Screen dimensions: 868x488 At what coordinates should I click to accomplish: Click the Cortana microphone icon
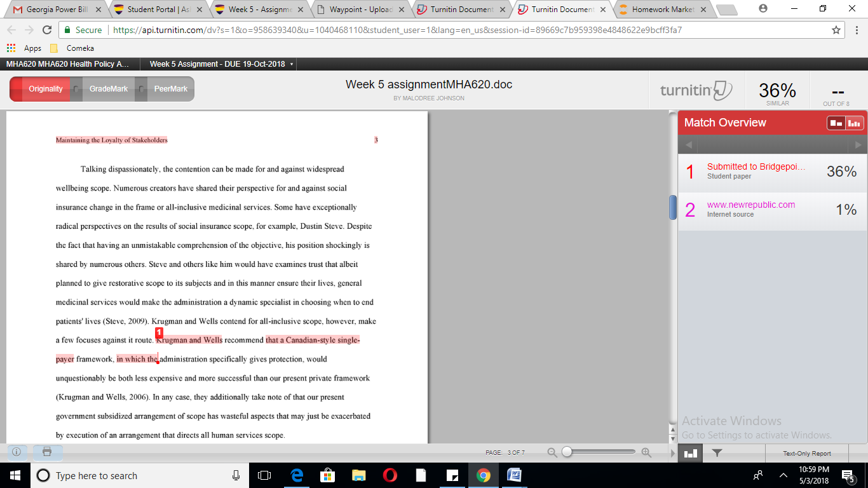click(x=236, y=475)
